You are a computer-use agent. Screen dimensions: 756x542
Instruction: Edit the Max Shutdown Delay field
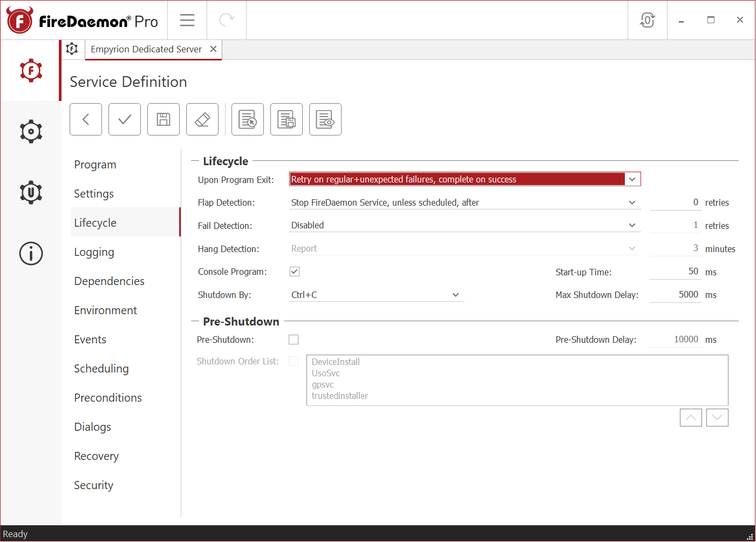coord(676,295)
